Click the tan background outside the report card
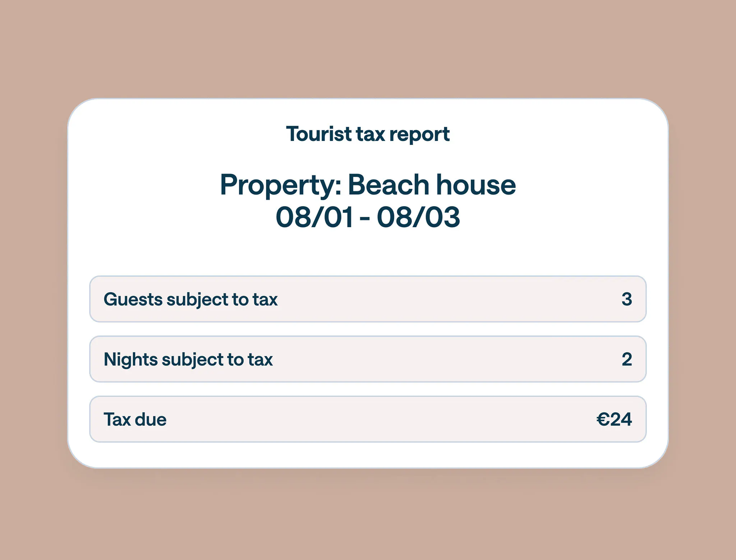The width and height of the screenshot is (736, 560). tap(368, 47)
